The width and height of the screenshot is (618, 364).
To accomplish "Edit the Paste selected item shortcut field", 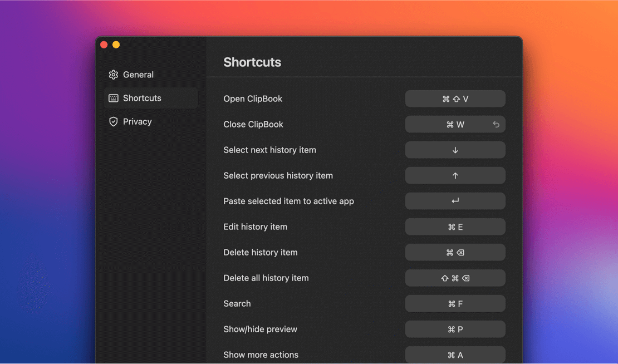I will (x=455, y=201).
